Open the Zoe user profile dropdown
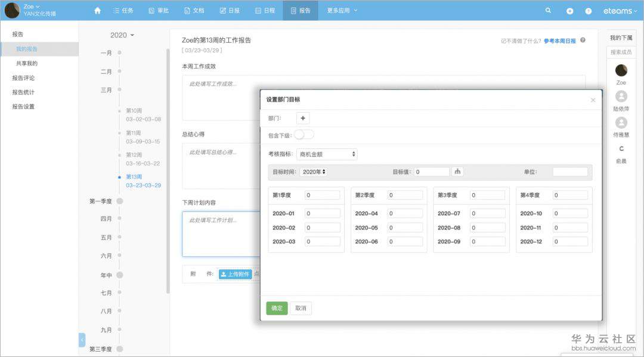The image size is (644, 357). 32,7
